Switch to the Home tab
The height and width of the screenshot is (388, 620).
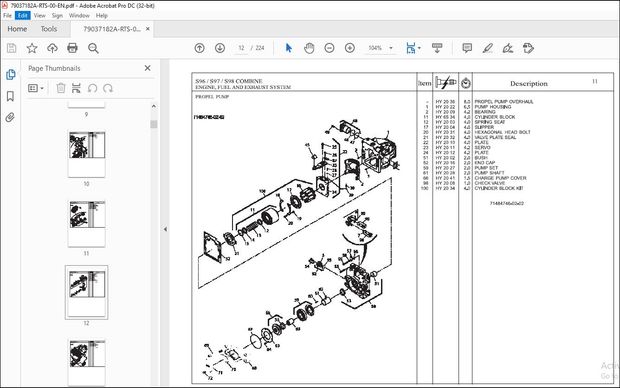(x=17, y=29)
